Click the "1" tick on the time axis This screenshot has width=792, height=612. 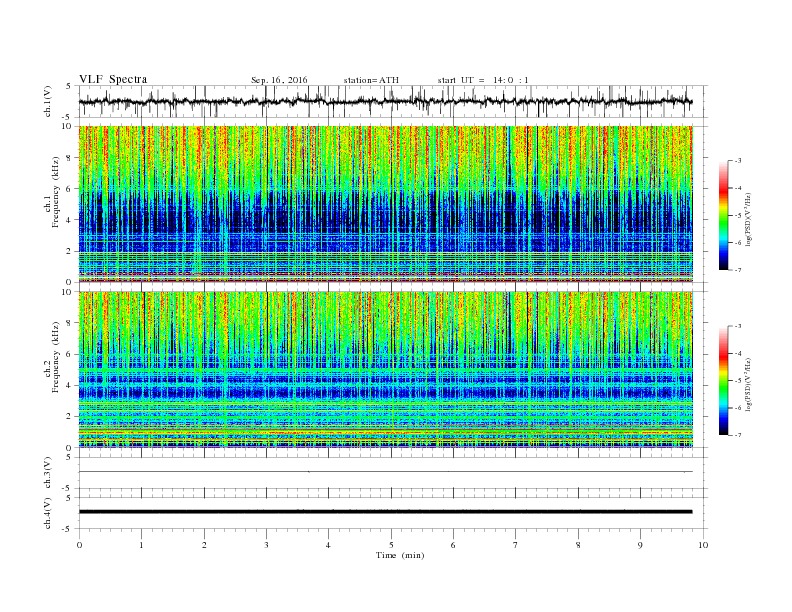click(x=141, y=545)
